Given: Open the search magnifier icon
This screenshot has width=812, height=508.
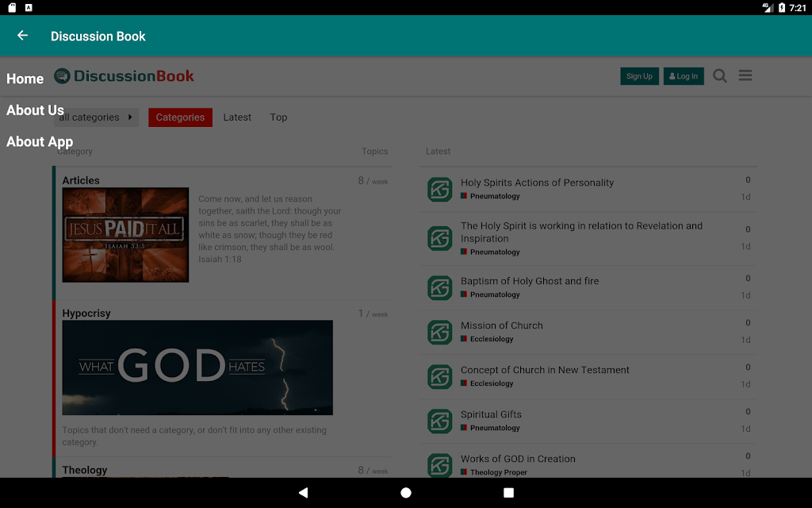Looking at the screenshot, I should coord(720,76).
